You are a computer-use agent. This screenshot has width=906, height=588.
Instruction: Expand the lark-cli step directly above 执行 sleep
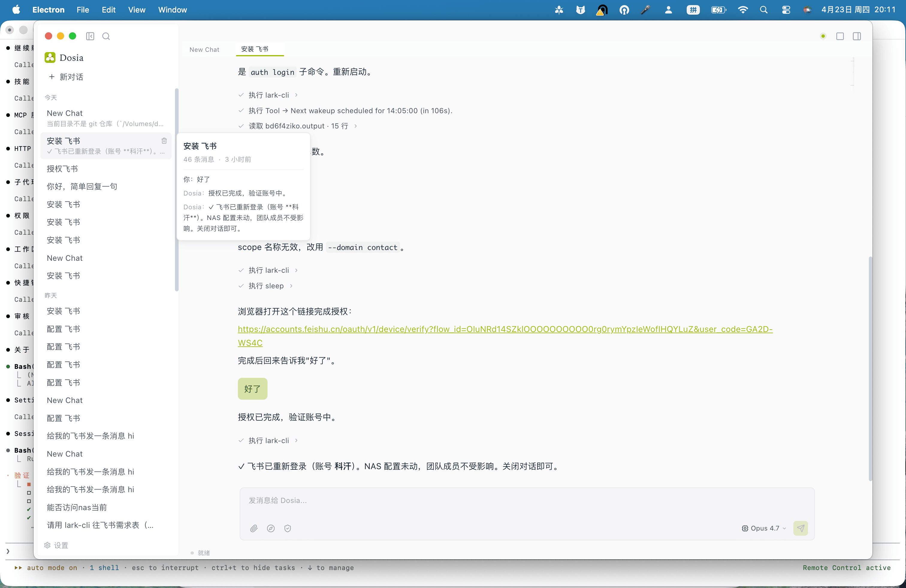268,270
